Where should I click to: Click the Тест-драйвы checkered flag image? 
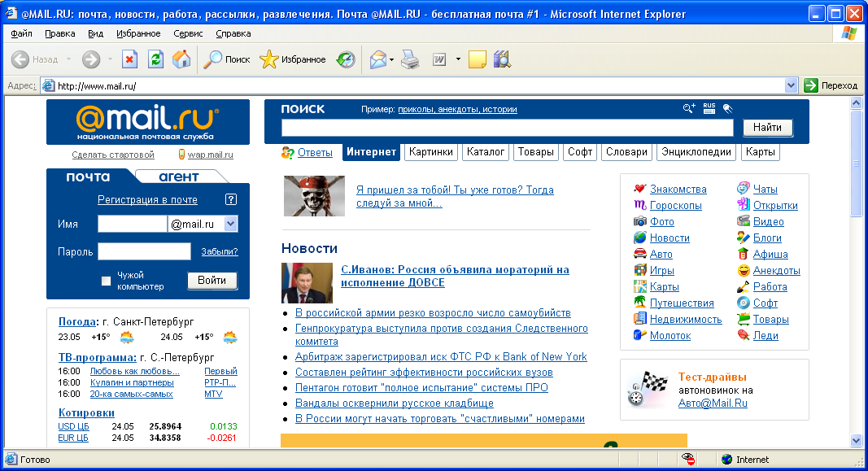(x=649, y=390)
